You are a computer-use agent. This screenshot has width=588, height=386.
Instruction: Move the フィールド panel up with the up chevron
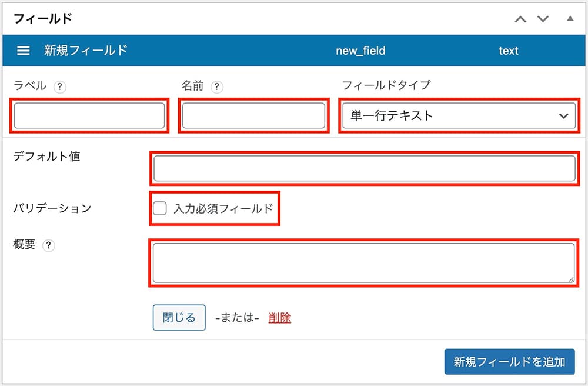[x=520, y=19]
